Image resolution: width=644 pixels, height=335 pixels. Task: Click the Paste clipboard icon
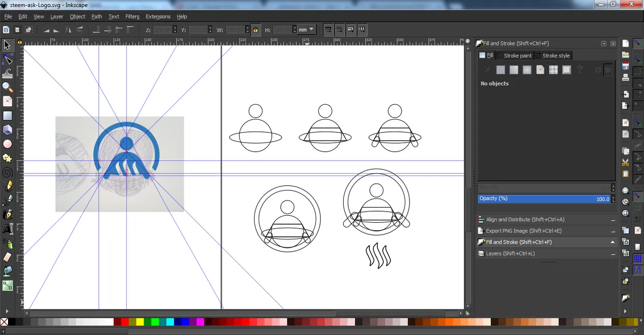tap(625, 174)
